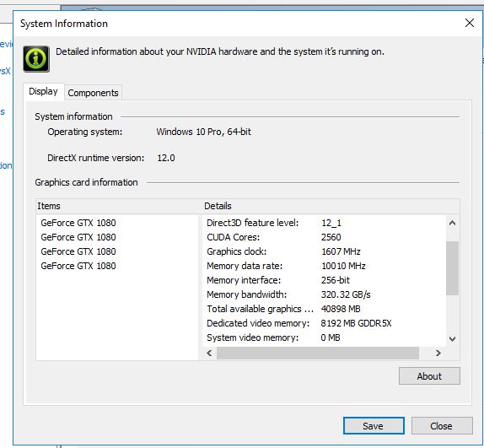Click the details scroll down arrow
484x448 pixels.
(452, 339)
